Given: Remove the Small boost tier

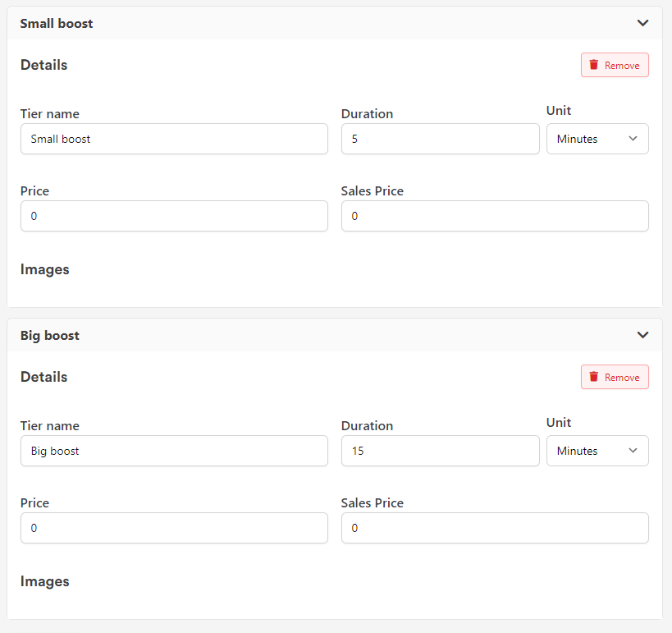Looking at the screenshot, I should 615,65.
